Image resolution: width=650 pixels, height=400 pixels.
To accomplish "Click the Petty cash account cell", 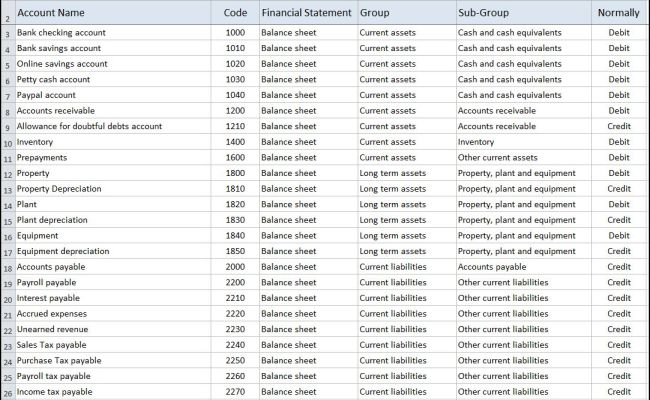I will [x=113, y=80].
